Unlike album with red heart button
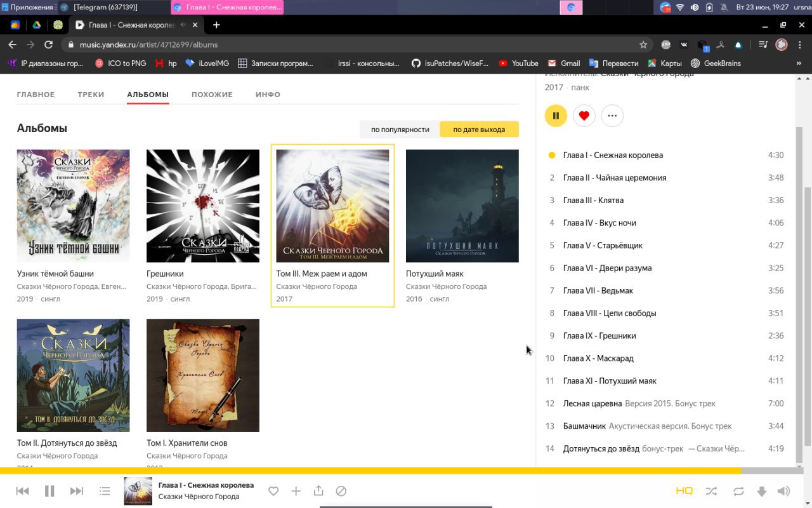The width and height of the screenshot is (812, 508). [x=584, y=116]
